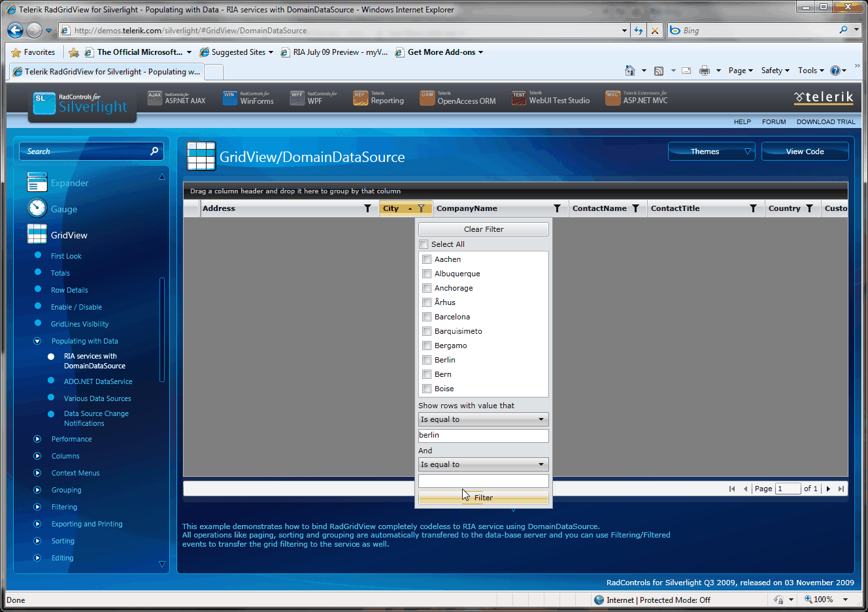Go to the next grid page

(828, 489)
